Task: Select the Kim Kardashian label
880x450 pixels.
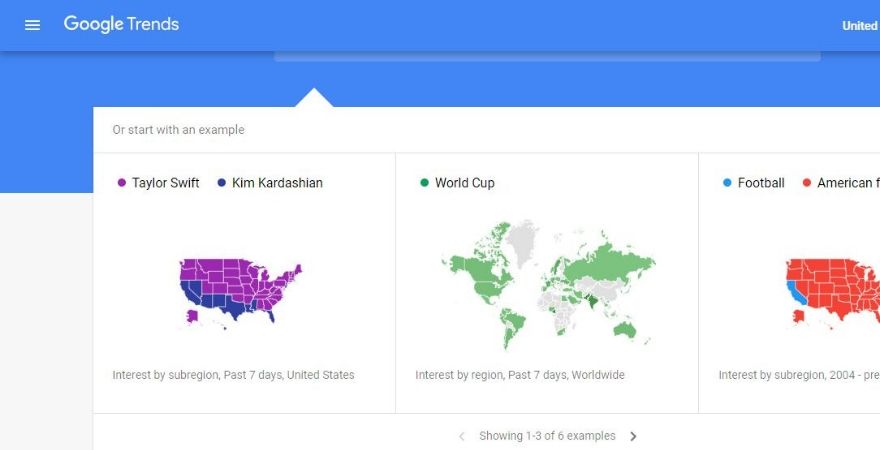Action: pos(277,183)
